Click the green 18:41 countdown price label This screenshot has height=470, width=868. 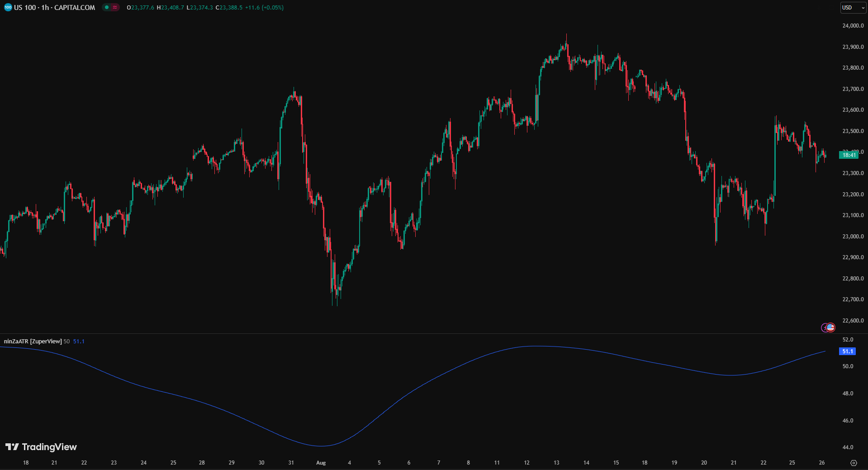click(x=849, y=155)
